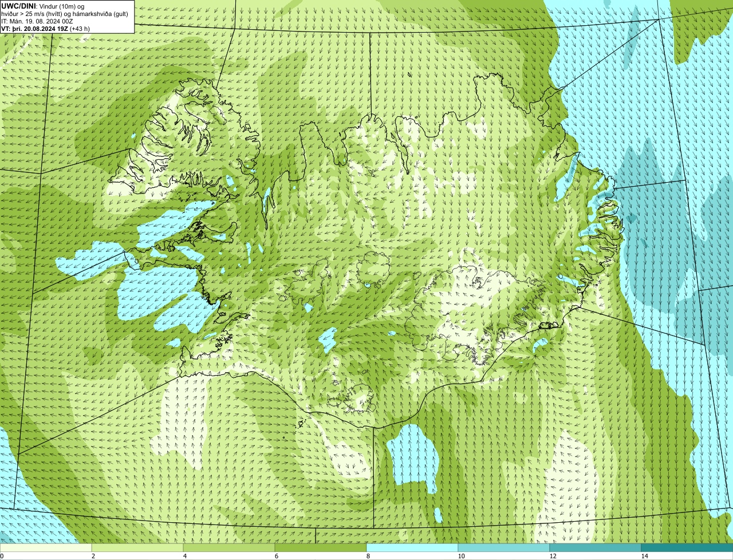Screen dimensions: 733x560
Task: Click the legend scale label "12"
Action: coord(553,556)
